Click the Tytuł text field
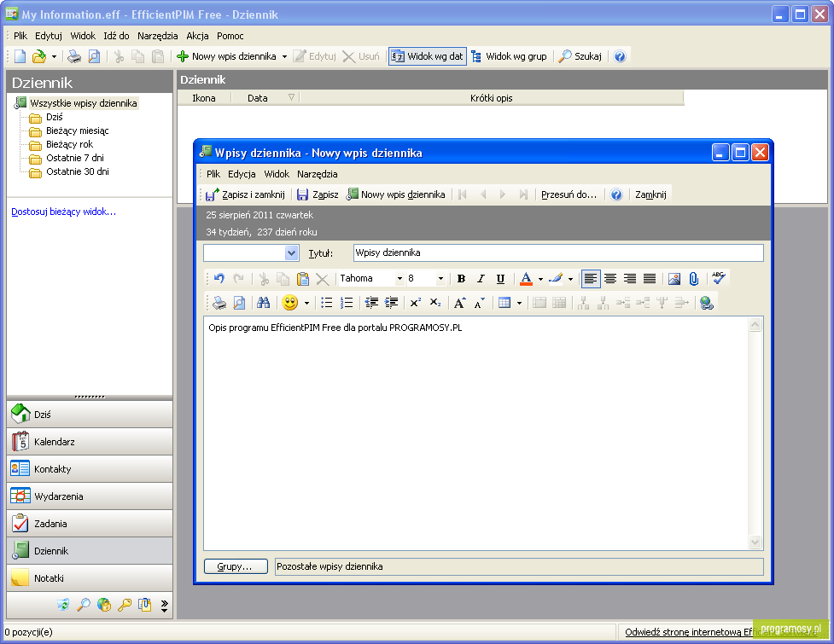Screen dimensions: 834x644 [558, 253]
